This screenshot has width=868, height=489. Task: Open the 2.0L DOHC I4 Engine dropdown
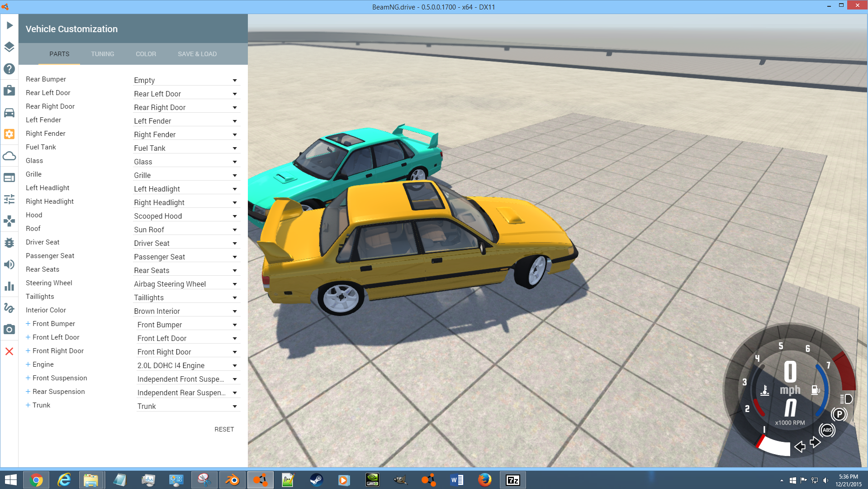188,365
